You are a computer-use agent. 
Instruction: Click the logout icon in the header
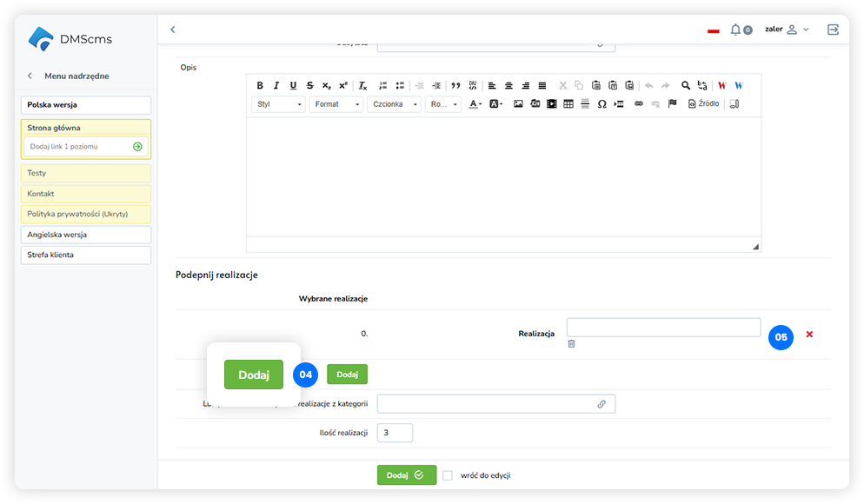point(833,30)
